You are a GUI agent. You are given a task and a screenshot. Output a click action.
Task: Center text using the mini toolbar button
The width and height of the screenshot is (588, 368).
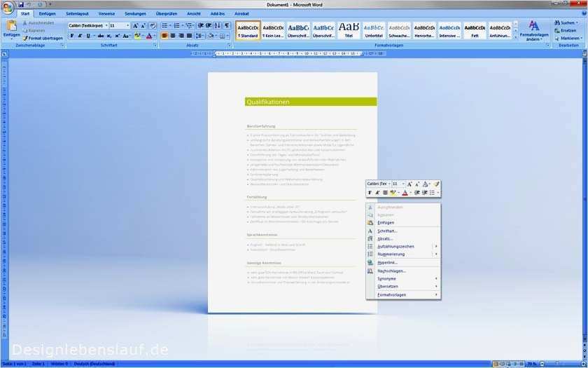point(385,193)
